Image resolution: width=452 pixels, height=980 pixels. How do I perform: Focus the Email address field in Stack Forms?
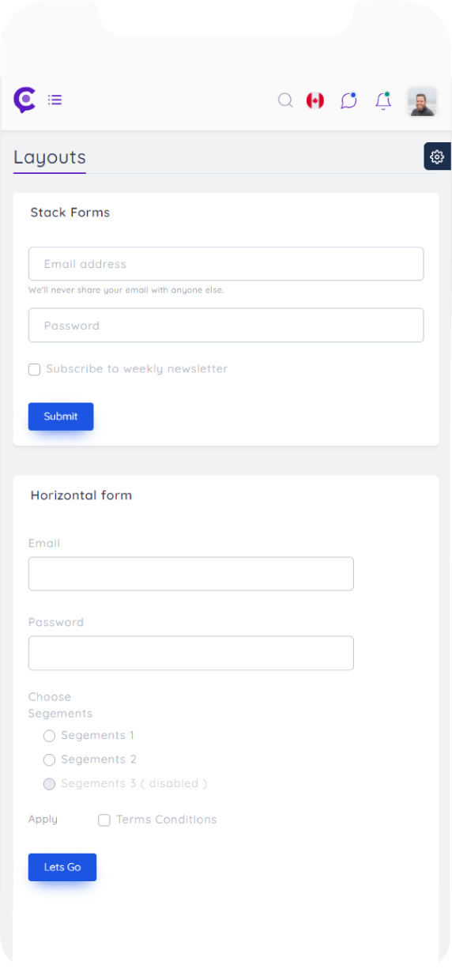[226, 264]
